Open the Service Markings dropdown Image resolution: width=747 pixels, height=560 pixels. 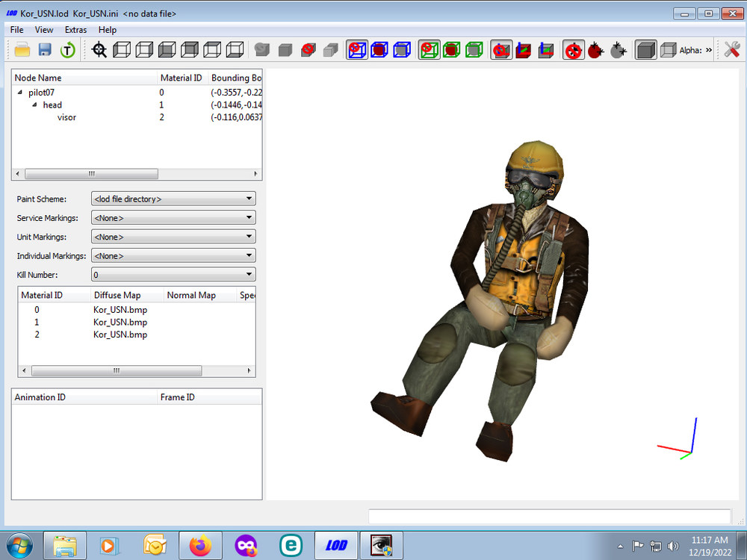tap(173, 217)
